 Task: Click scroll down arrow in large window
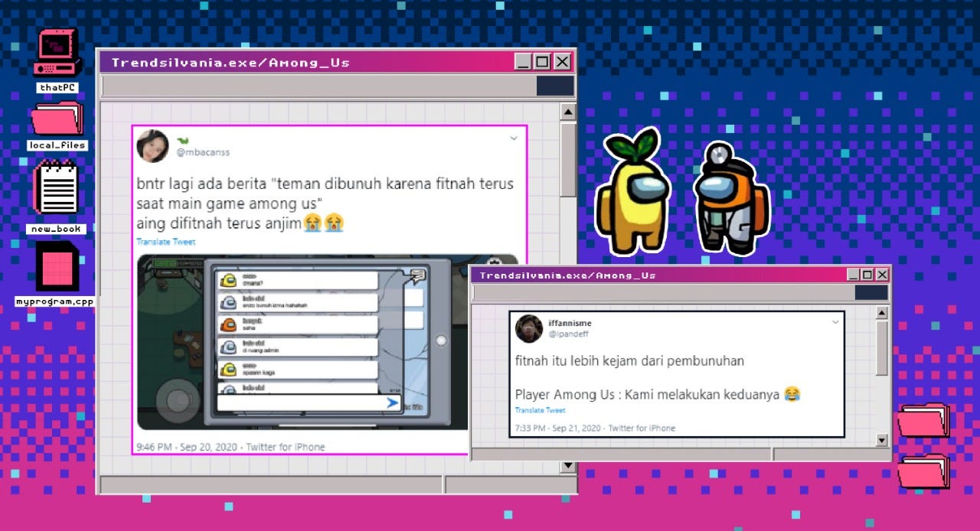pyautogui.click(x=568, y=466)
